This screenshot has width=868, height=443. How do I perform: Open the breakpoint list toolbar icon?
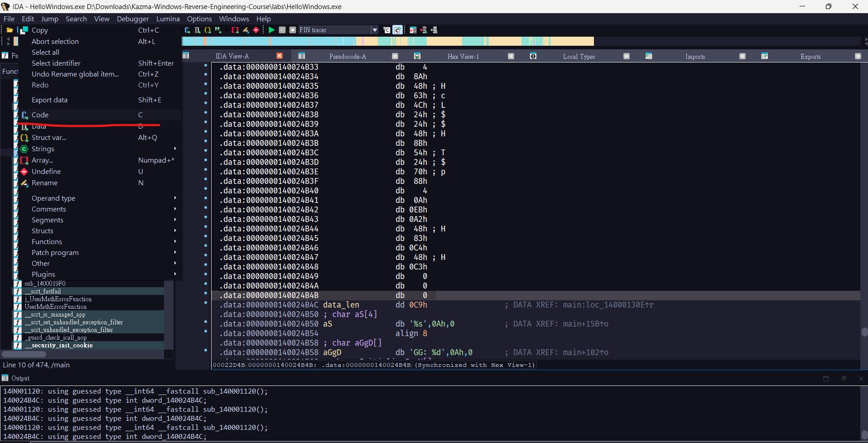click(413, 30)
